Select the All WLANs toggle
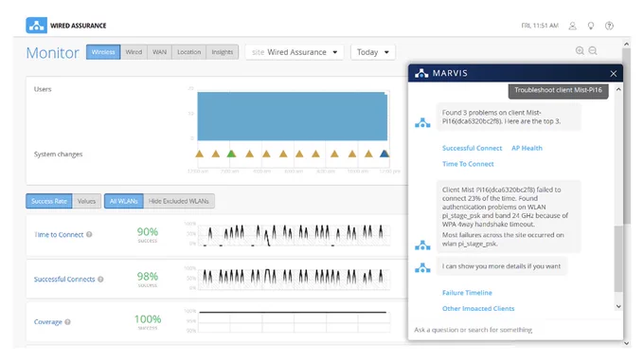644x363 pixels. [x=124, y=201]
